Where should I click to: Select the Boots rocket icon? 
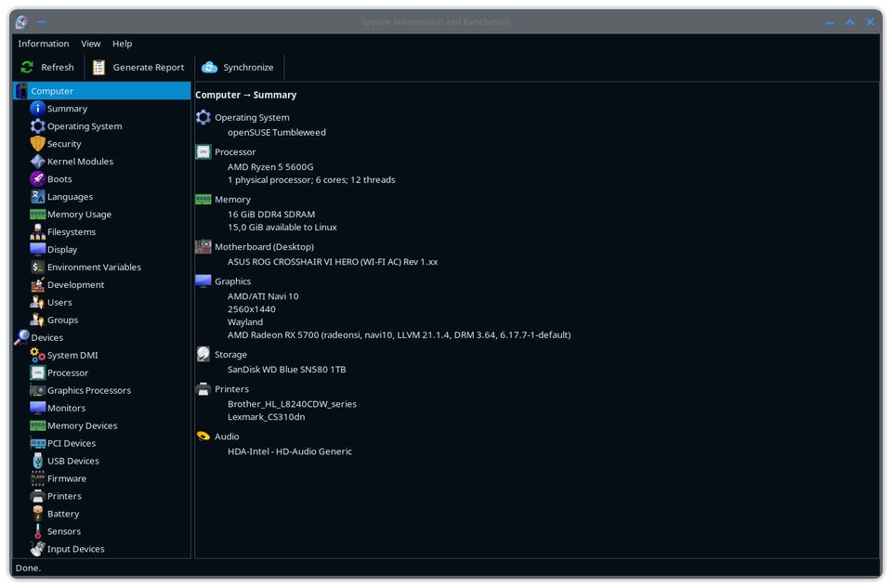[37, 178]
